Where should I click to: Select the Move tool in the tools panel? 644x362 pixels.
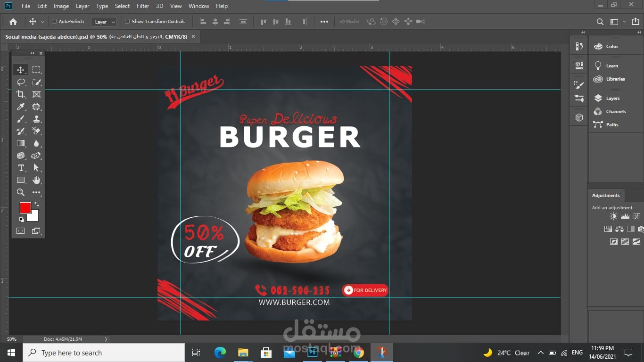click(21, 70)
